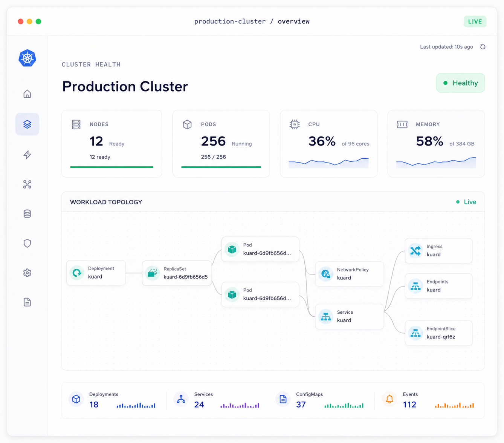504x443 pixels.
Task: Click the "Last updated: 10s ago" text
Action: tap(446, 47)
